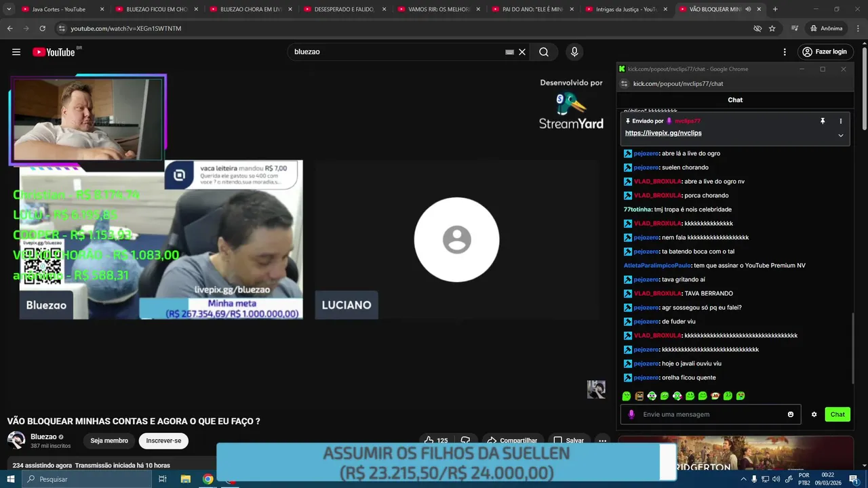
Task: Switch to the Java Cortes - YouTube tab
Action: tap(62, 9)
